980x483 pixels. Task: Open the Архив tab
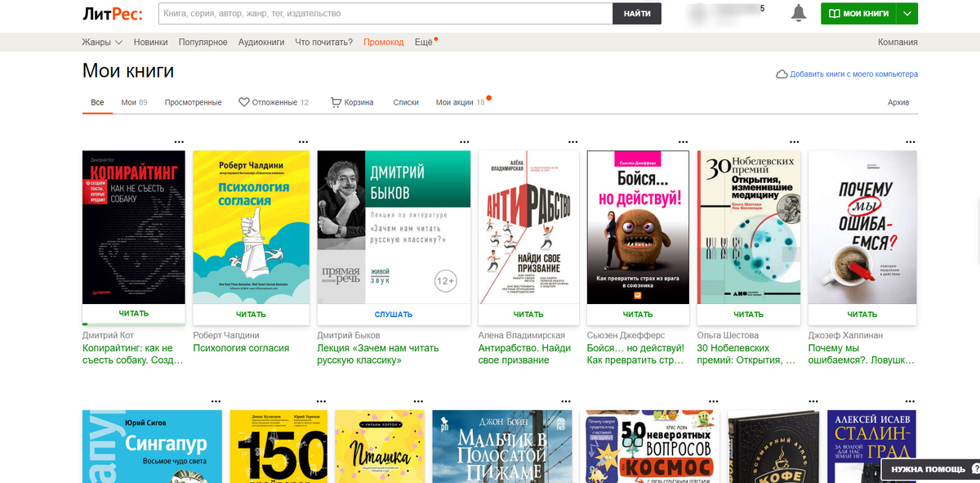tap(898, 102)
